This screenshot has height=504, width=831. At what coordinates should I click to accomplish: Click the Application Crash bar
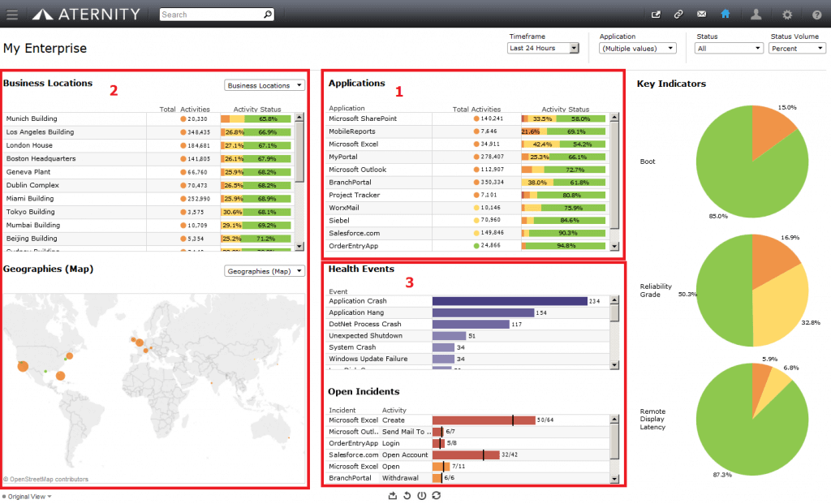pyautogui.click(x=510, y=301)
